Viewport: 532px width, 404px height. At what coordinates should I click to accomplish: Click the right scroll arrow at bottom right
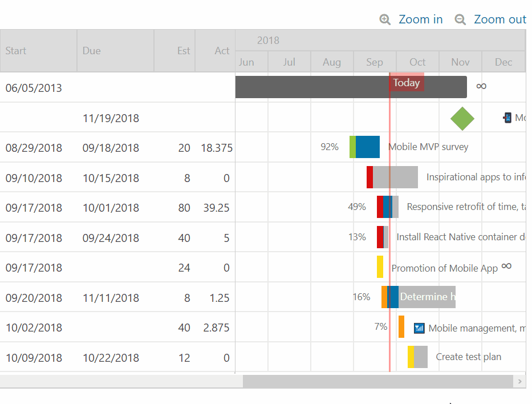coord(519,381)
